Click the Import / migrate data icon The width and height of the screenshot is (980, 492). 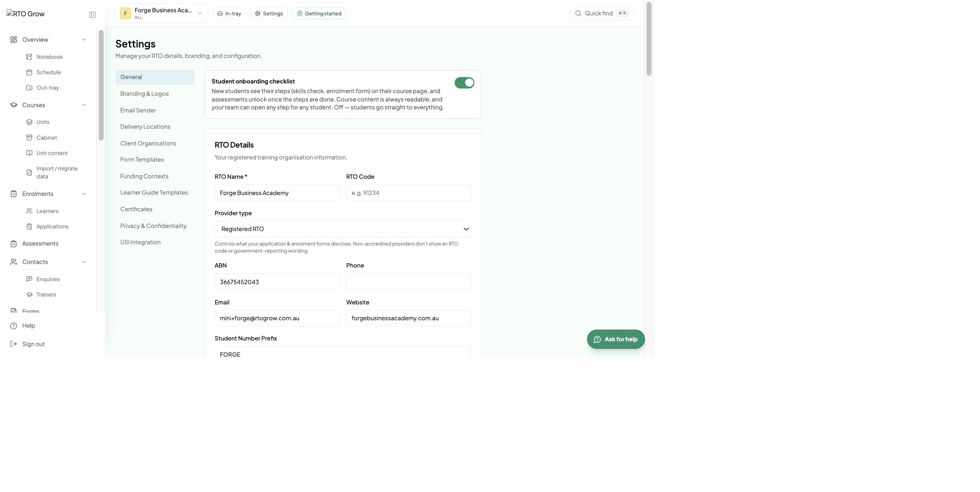coord(29,173)
